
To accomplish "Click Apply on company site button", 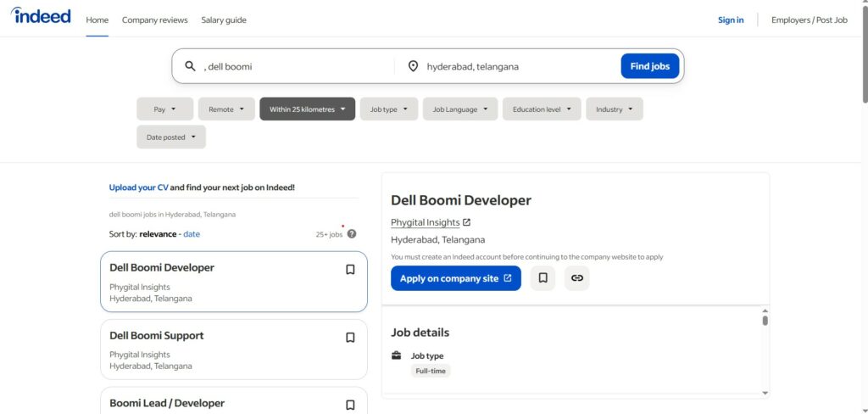I will click(455, 278).
